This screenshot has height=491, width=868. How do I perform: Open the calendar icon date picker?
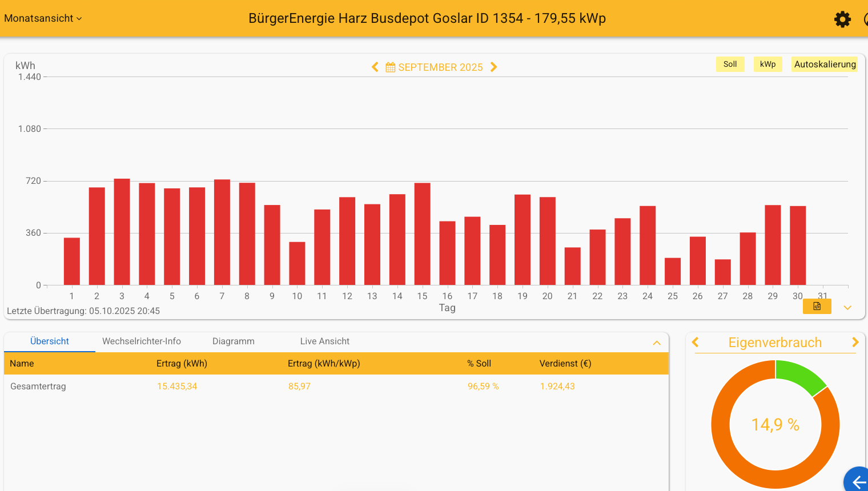(x=391, y=67)
